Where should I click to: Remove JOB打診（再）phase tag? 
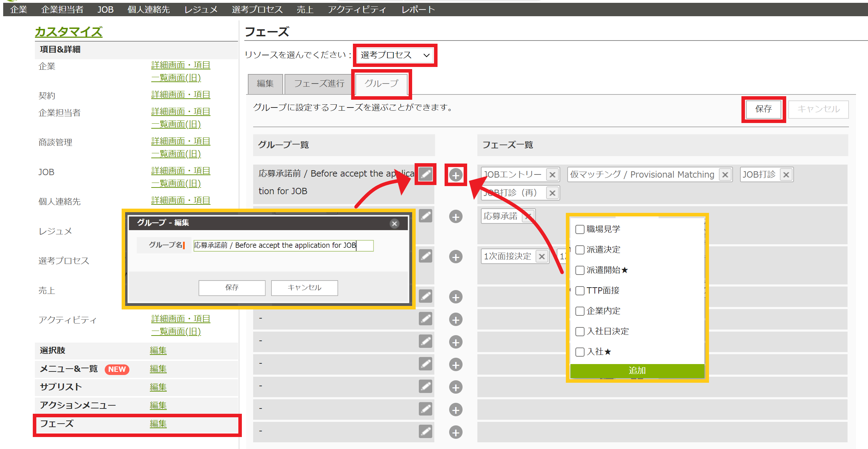click(552, 193)
